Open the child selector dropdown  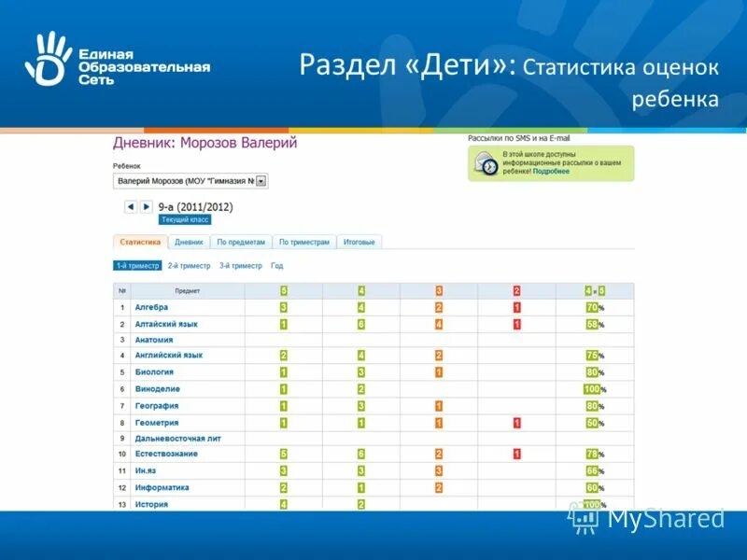[x=190, y=181]
